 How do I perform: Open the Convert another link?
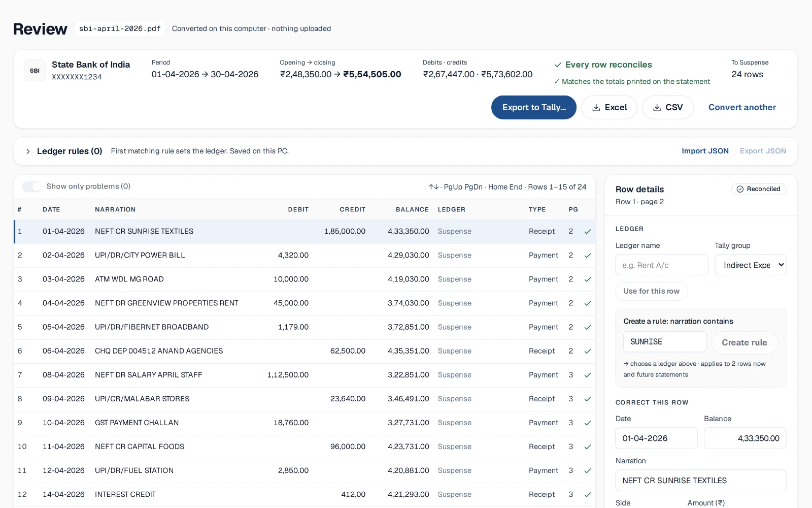coord(742,108)
